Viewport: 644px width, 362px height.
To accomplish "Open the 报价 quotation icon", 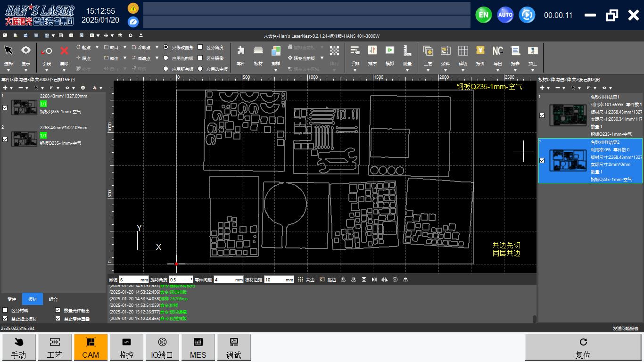I will pos(480,50).
